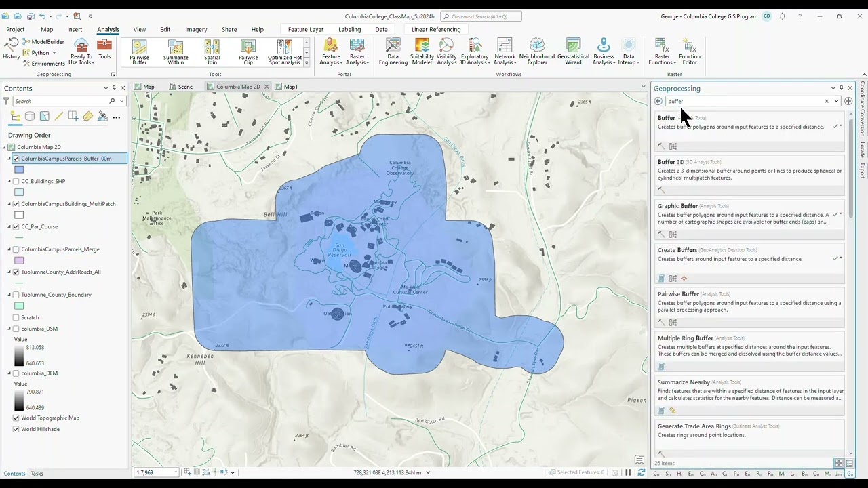Switch Contents to List By Labeling
The image size is (868, 488).
click(88, 117)
